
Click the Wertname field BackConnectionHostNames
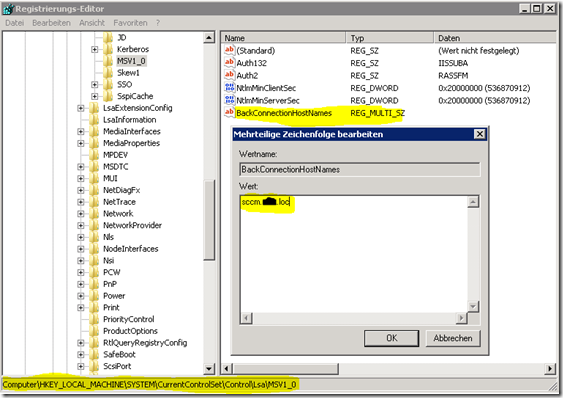[359, 170]
